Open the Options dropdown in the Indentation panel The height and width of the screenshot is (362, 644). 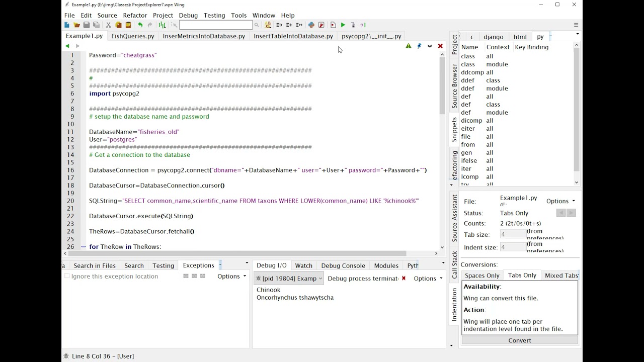click(x=560, y=201)
